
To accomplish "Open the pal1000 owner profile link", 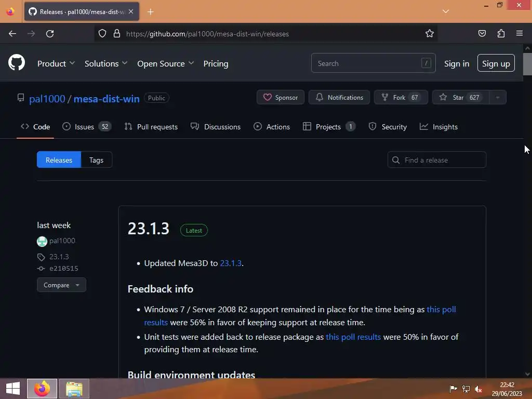I will (x=47, y=99).
